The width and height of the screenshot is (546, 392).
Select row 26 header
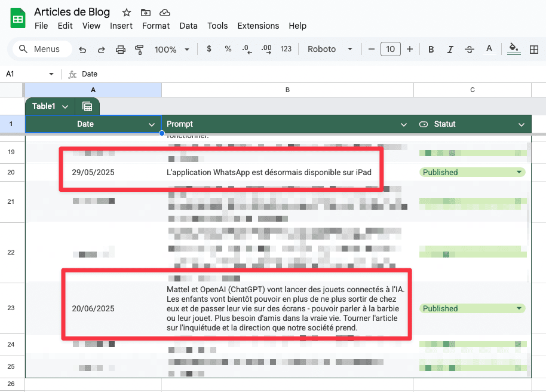tap(11, 384)
